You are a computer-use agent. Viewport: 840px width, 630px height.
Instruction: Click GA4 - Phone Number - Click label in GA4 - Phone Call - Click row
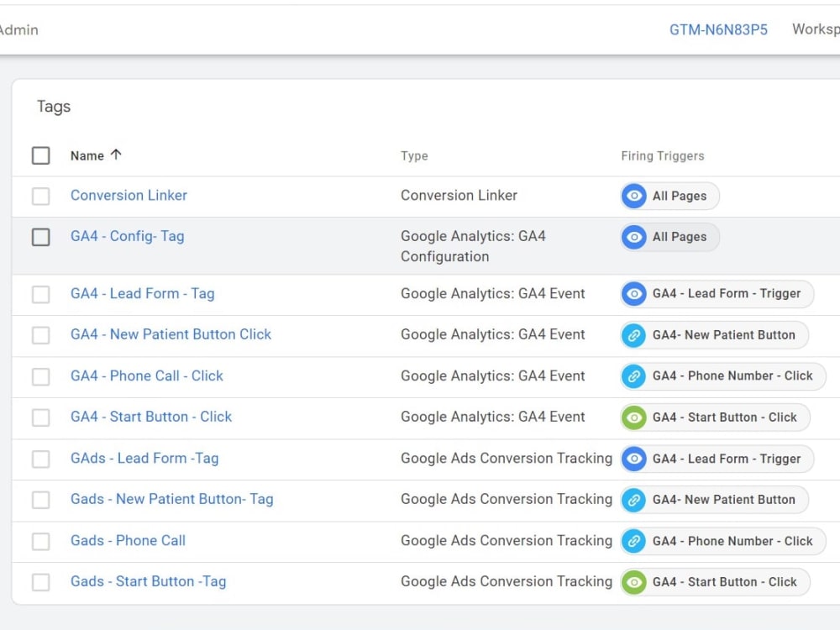pyautogui.click(x=732, y=376)
